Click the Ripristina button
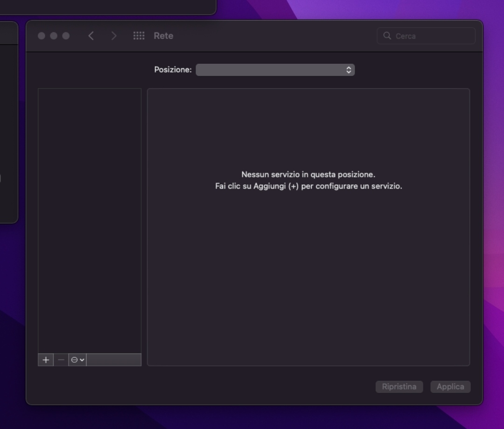 [x=399, y=387]
